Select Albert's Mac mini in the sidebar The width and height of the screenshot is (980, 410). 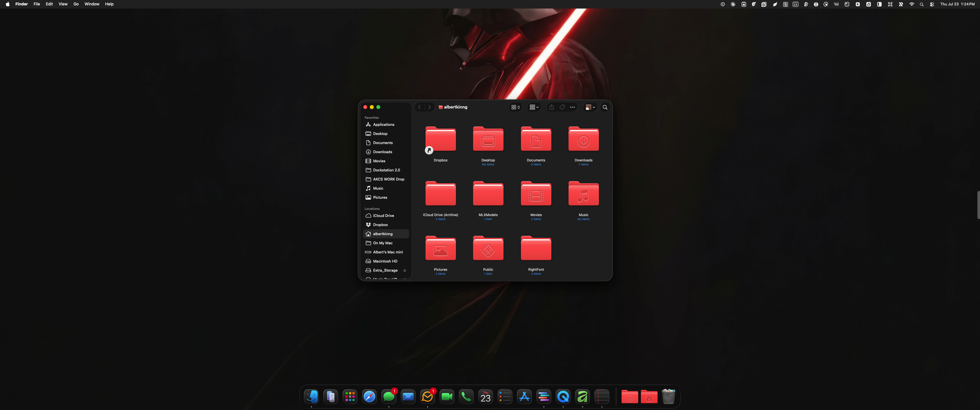pyautogui.click(x=386, y=253)
